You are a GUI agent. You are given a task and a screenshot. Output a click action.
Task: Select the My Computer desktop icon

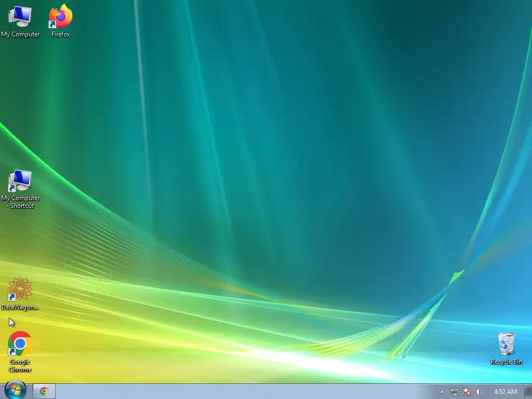click(x=20, y=21)
